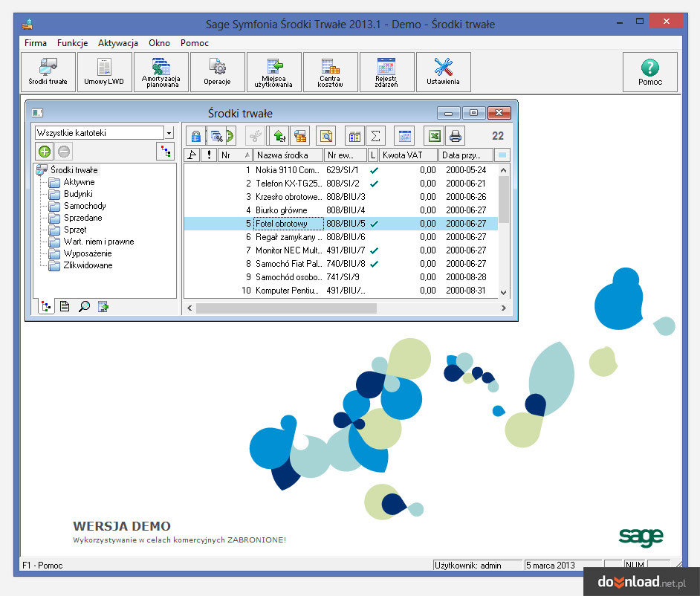Viewport: 700px width, 596px height.
Task: Open Amortyzacja planowana from the toolbar
Action: pyautogui.click(x=161, y=72)
